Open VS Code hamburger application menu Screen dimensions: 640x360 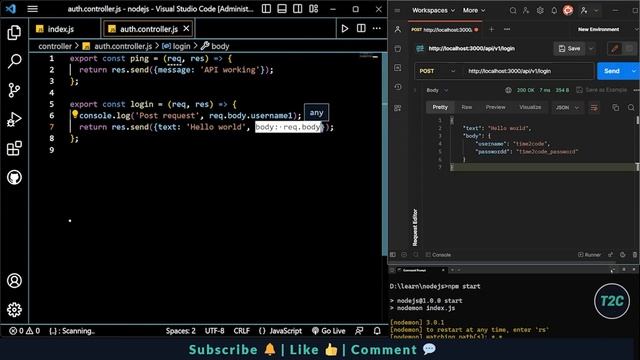tap(33, 9)
